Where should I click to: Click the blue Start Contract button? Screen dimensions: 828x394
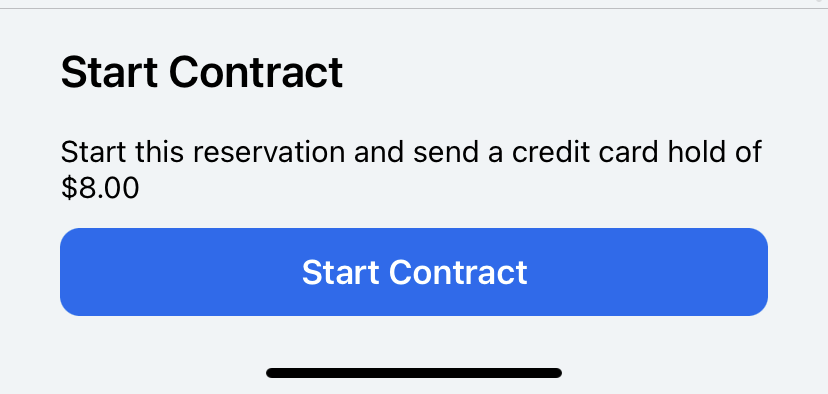pyautogui.click(x=414, y=272)
